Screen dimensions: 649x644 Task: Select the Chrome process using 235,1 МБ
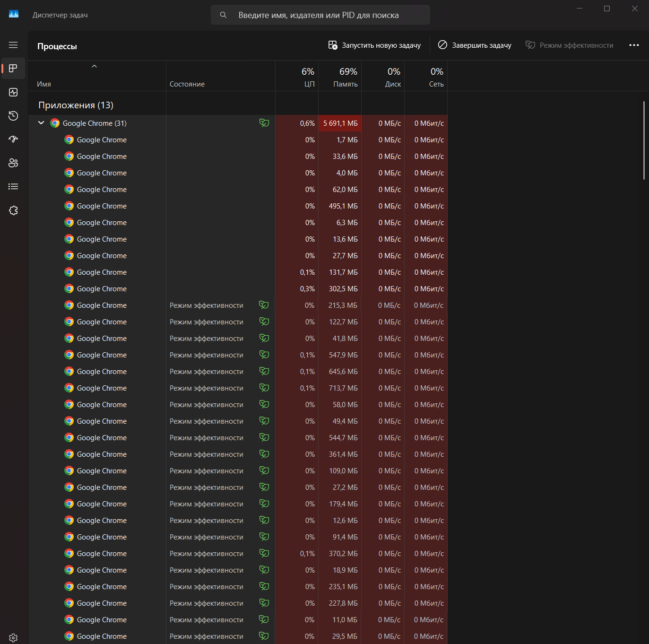point(238,587)
